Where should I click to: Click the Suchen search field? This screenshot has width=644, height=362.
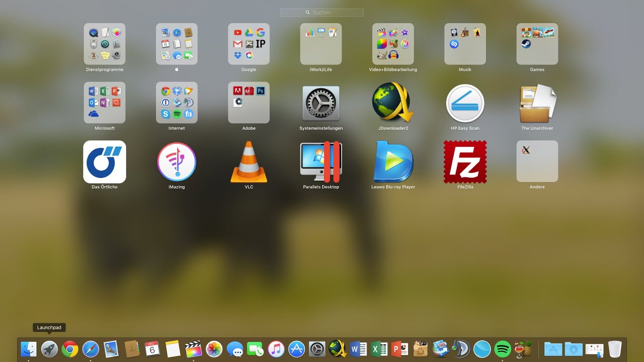(322, 13)
